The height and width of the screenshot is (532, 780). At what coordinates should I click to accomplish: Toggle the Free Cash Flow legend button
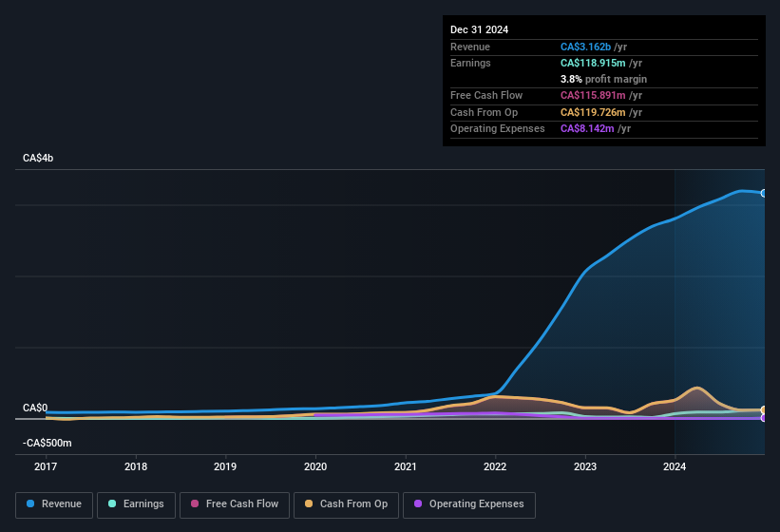[x=235, y=505]
